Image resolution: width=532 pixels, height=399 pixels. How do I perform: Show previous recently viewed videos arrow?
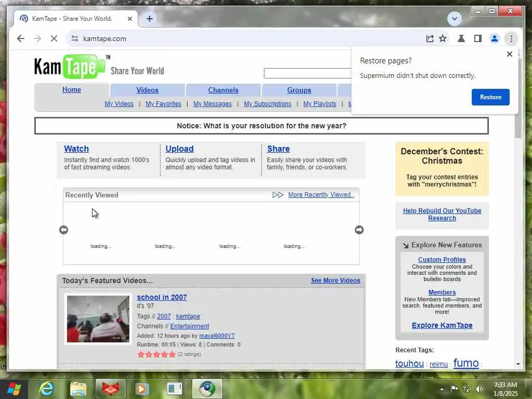click(63, 230)
